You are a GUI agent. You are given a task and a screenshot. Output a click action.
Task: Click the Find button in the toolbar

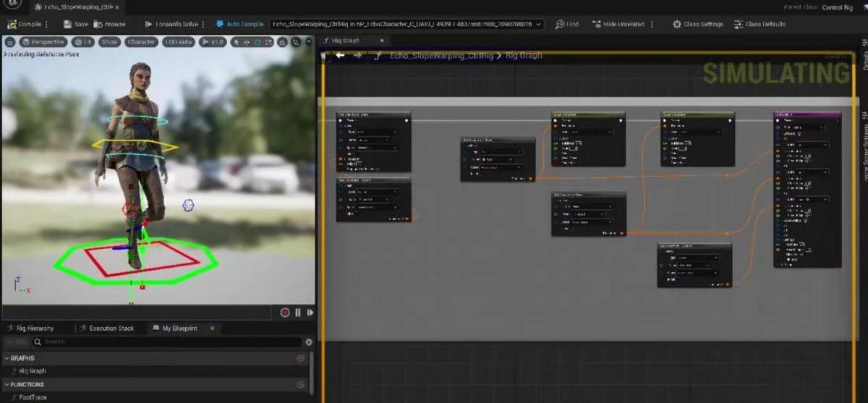point(567,24)
